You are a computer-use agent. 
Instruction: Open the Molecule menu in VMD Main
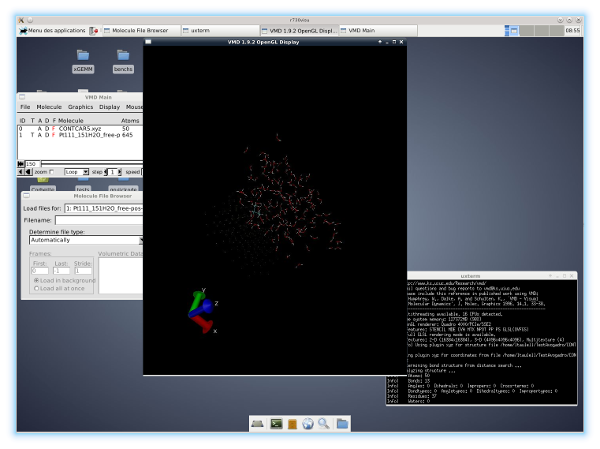pyautogui.click(x=49, y=107)
